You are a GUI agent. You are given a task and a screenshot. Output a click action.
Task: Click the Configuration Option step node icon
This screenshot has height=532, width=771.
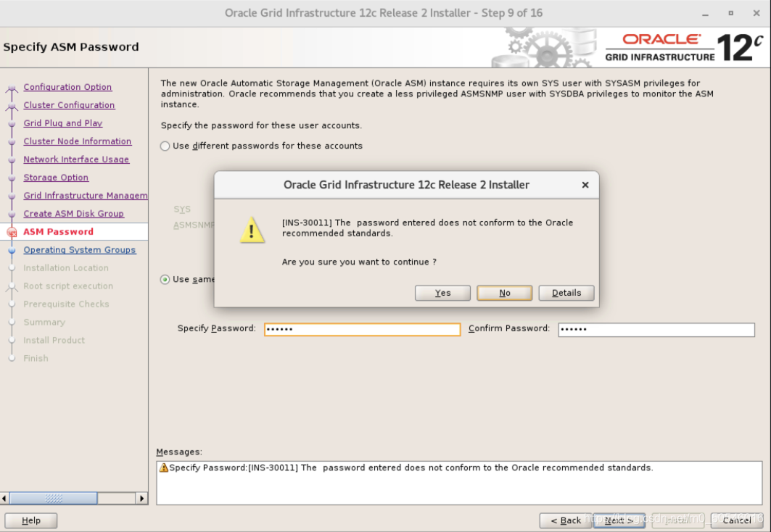pyautogui.click(x=12, y=89)
